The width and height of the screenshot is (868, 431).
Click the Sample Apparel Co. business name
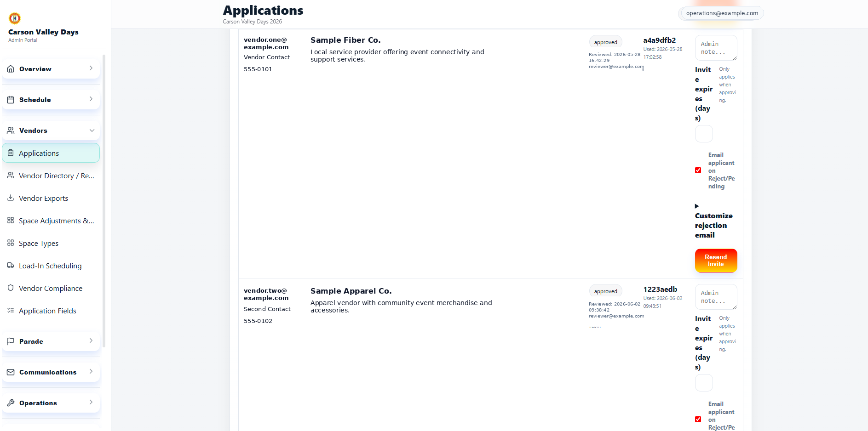click(x=351, y=291)
